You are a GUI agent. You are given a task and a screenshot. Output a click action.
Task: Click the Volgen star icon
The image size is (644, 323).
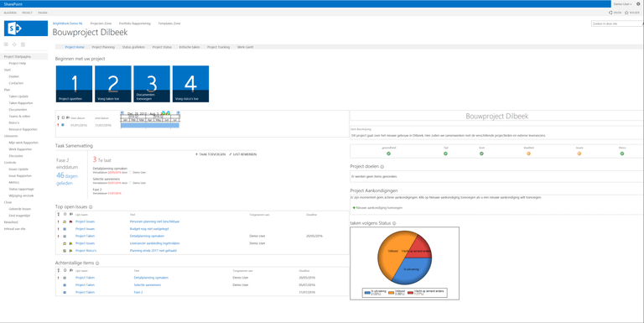pos(626,13)
